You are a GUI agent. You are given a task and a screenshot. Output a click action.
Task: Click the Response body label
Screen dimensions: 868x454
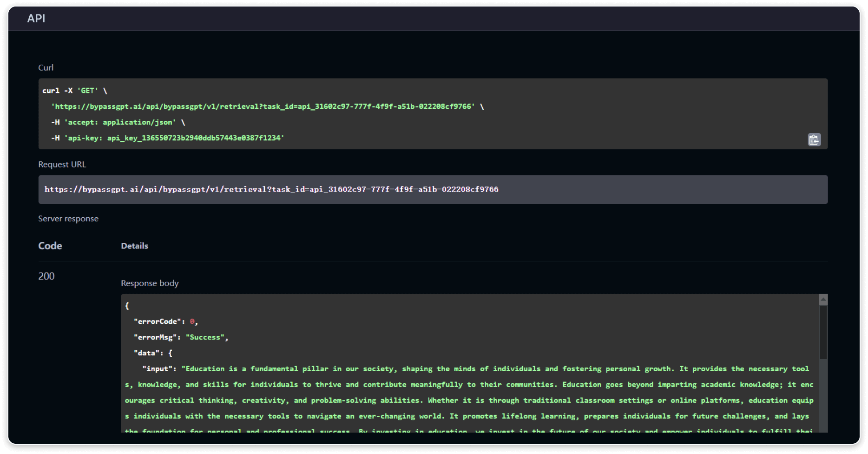[150, 283]
